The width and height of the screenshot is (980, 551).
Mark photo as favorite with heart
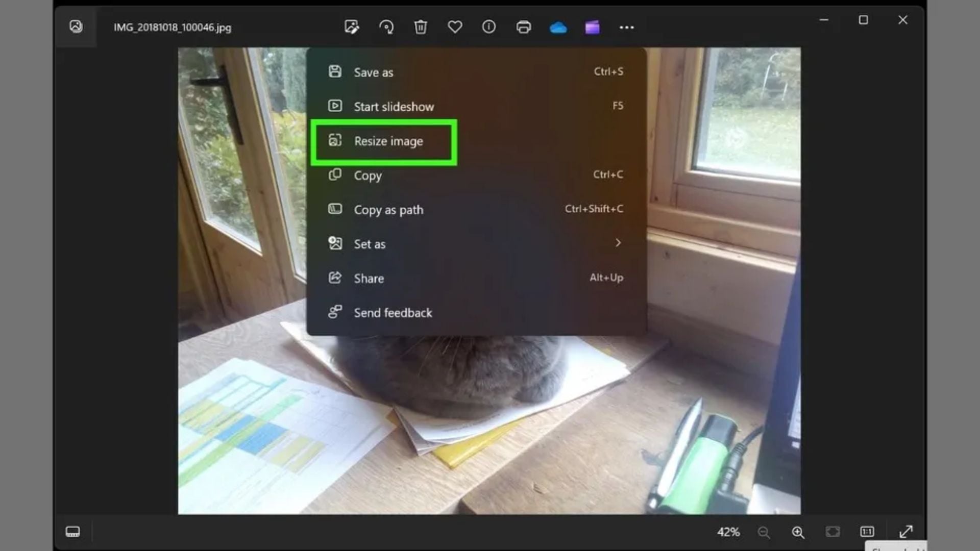tap(455, 27)
